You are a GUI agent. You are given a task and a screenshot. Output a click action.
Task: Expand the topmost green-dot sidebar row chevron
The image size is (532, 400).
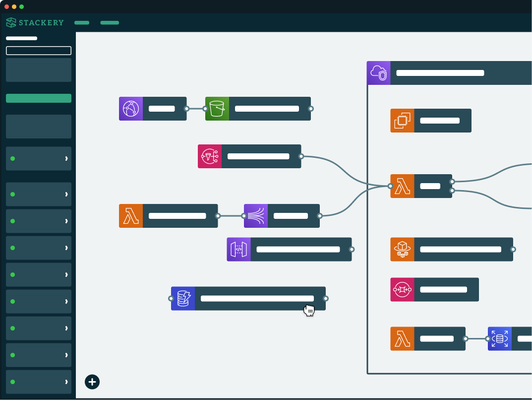click(x=66, y=159)
